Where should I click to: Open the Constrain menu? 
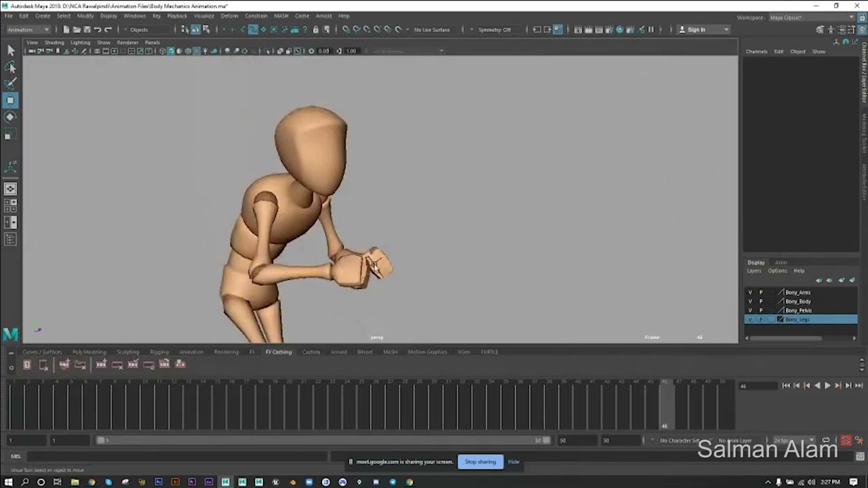256,16
